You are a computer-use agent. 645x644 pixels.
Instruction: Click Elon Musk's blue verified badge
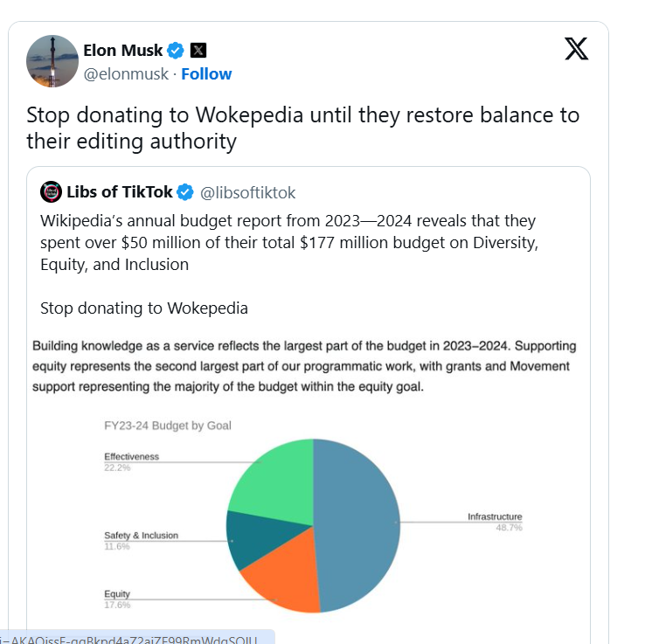point(176,50)
